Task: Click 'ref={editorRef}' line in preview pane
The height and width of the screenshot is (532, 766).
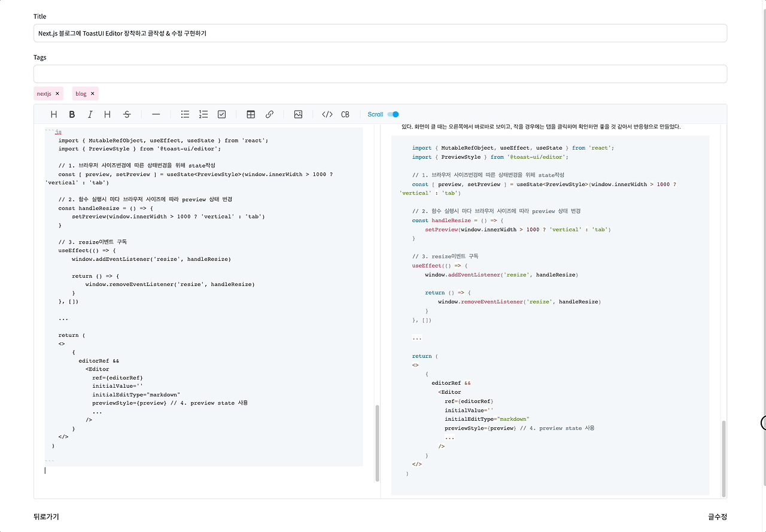Action: [x=469, y=401]
